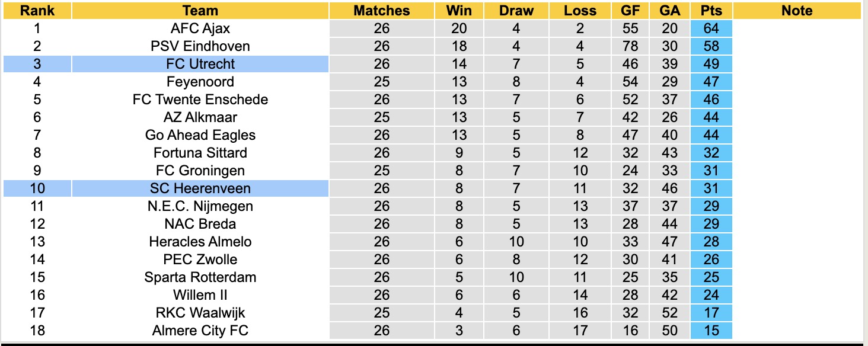
Task: Click the Team column header
Action: point(200,11)
